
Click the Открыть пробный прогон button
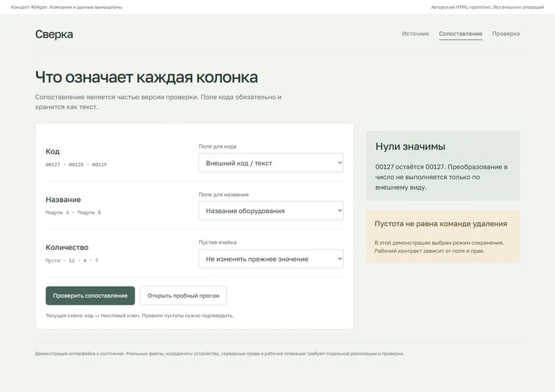[x=183, y=296]
